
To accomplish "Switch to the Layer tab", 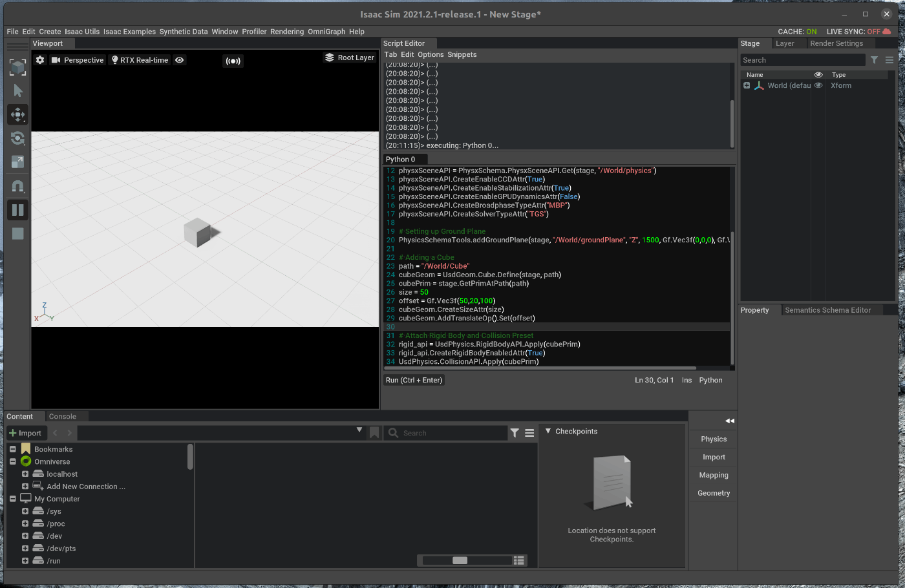I will tap(785, 43).
